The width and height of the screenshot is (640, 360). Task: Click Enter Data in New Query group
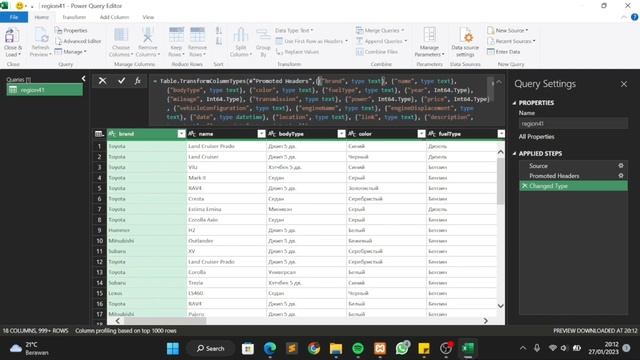tap(504, 52)
